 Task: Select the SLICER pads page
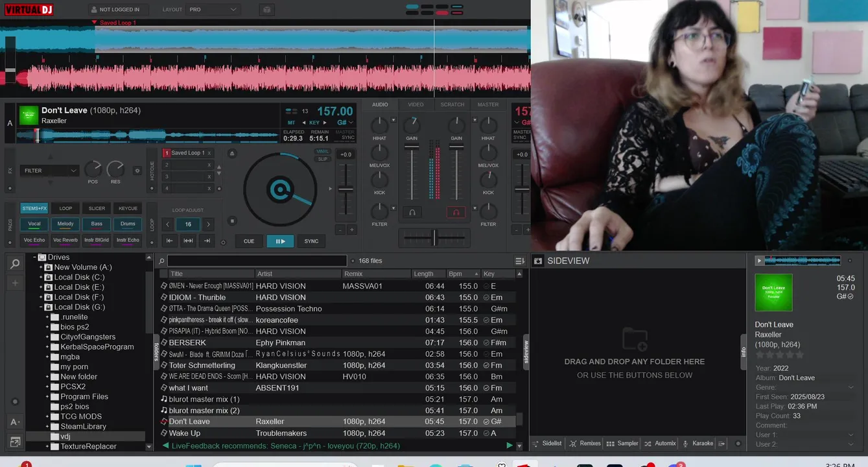[x=97, y=208]
